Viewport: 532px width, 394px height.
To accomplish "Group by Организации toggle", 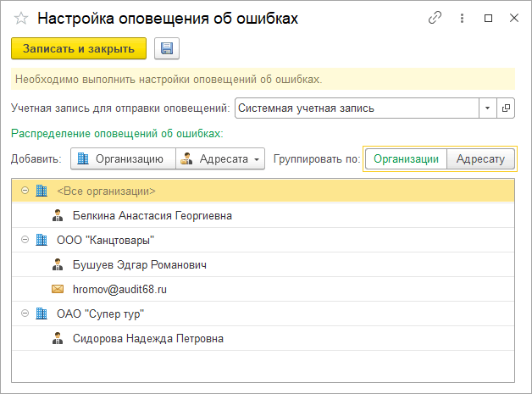I will (x=406, y=158).
